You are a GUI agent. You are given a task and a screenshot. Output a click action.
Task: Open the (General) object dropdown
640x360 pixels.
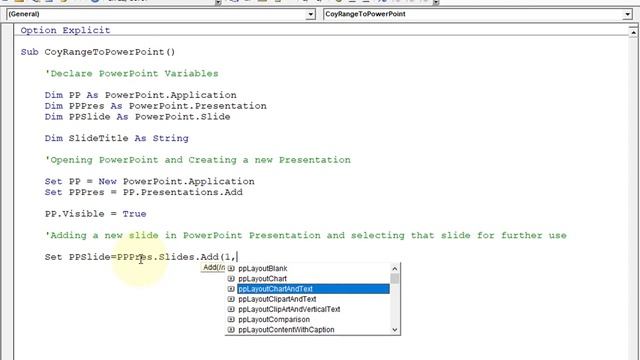[x=310, y=14]
